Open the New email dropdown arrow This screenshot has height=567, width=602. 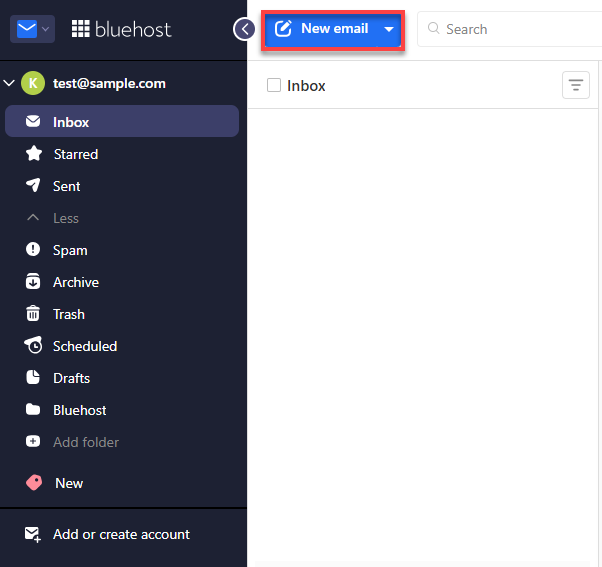point(389,29)
